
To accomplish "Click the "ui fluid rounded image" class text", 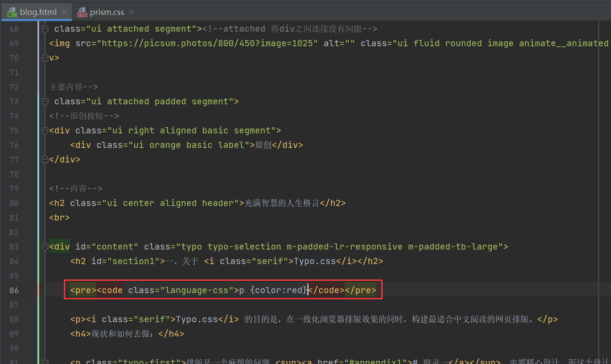I will tap(456, 44).
